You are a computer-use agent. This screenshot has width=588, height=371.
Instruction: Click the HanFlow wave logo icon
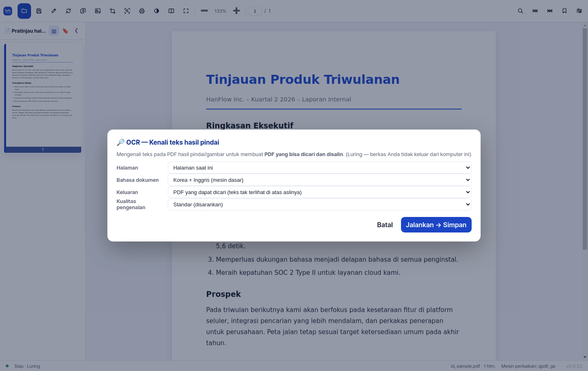point(8,11)
